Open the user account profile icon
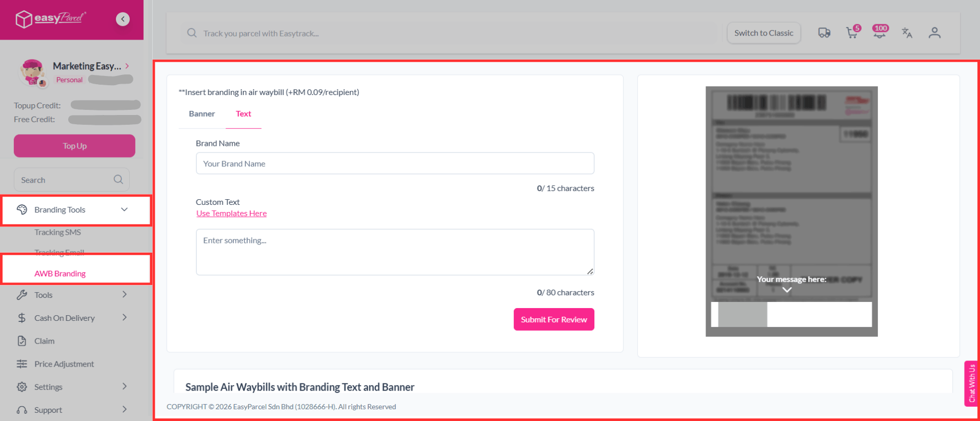 point(934,33)
